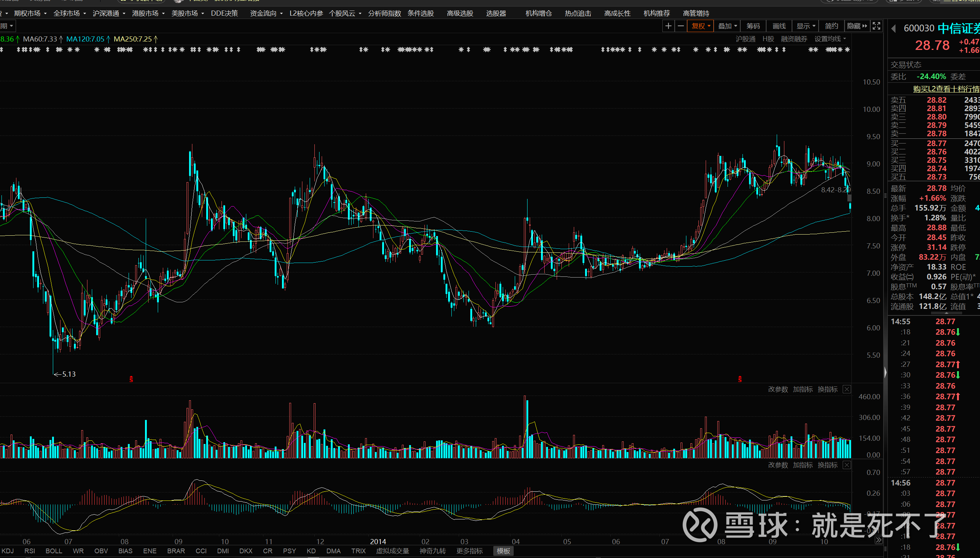The image size is (980, 558).
Task: Toggle the 简约 simple mode
Action: [831, 26]
